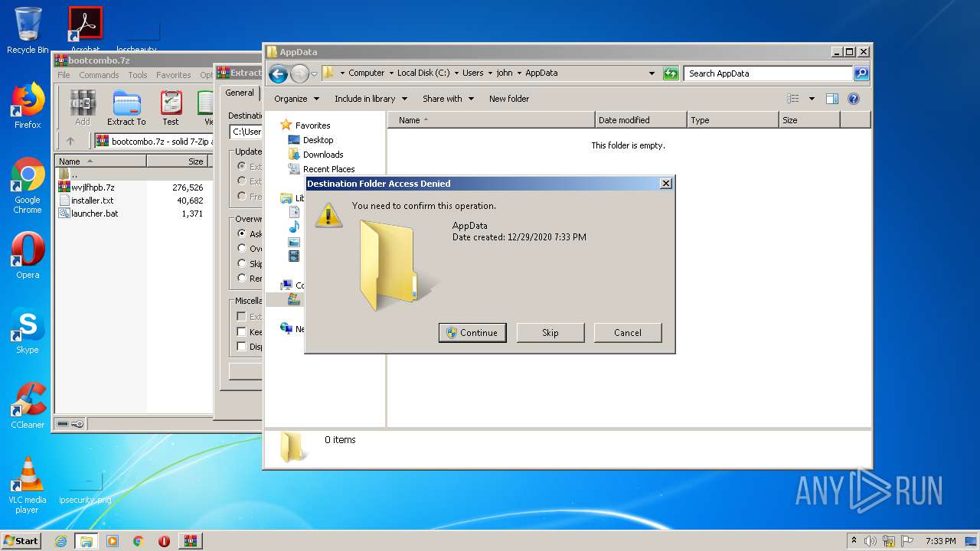Open the Include in library dropdown
The image size is (980, 551).
(371, 99)
